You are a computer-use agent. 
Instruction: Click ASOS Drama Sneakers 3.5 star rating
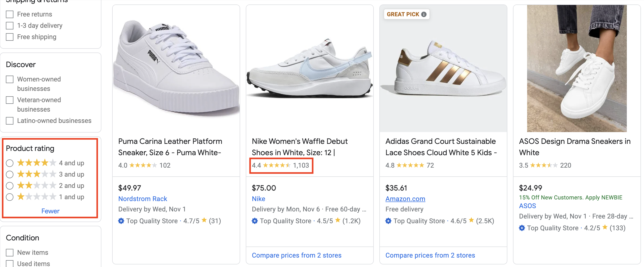544,166
